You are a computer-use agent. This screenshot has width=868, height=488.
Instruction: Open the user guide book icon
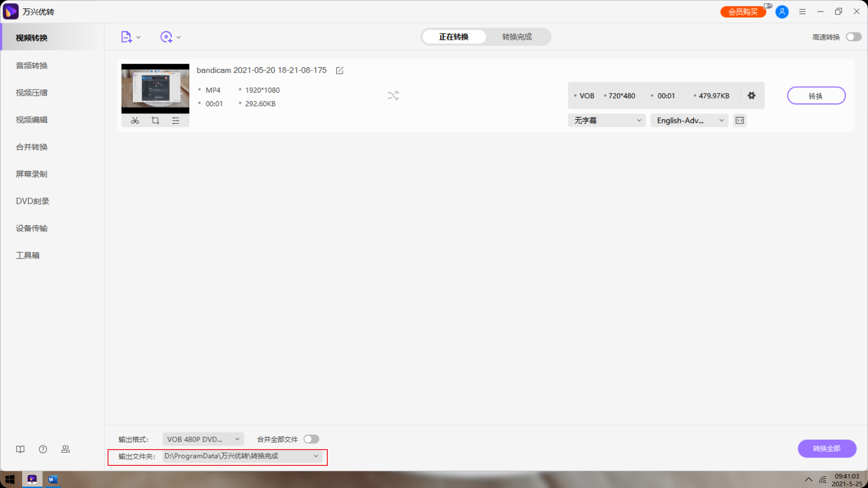[x=20, y=449]
